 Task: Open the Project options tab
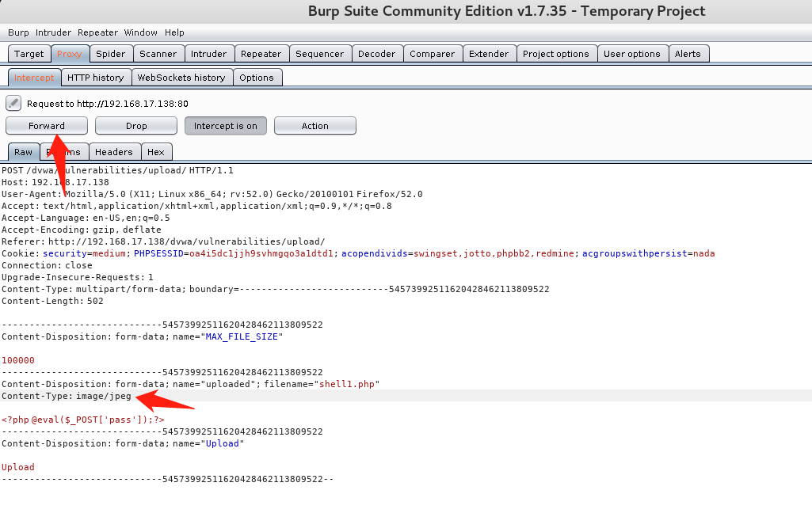555,54
